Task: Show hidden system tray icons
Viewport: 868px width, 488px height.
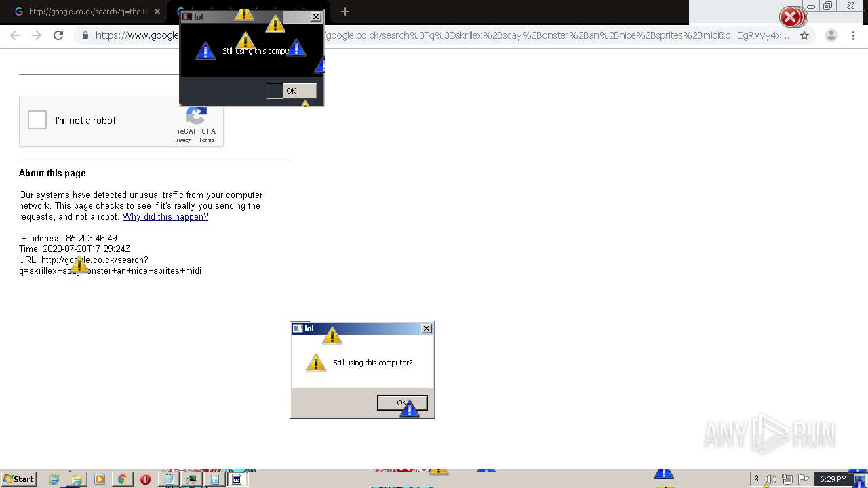Action: [756, 479]
